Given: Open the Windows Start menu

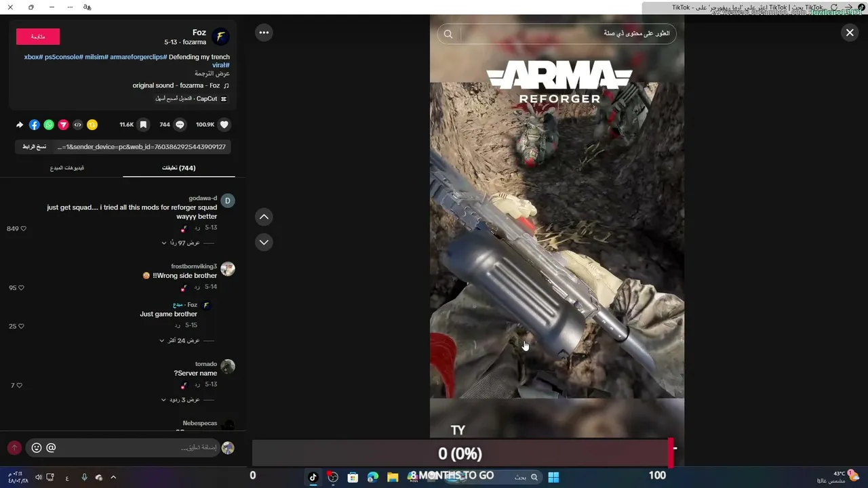Looking at the screenshot, I should point(553,477).
